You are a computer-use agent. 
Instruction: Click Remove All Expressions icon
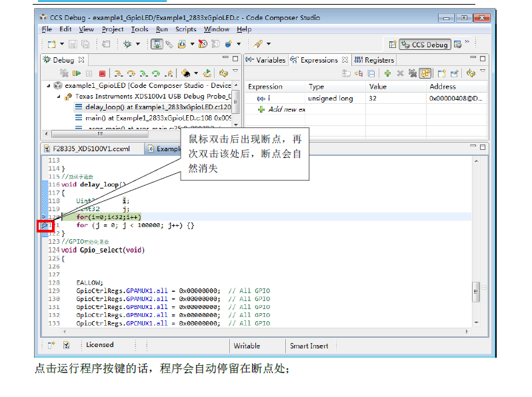point(413,73)
